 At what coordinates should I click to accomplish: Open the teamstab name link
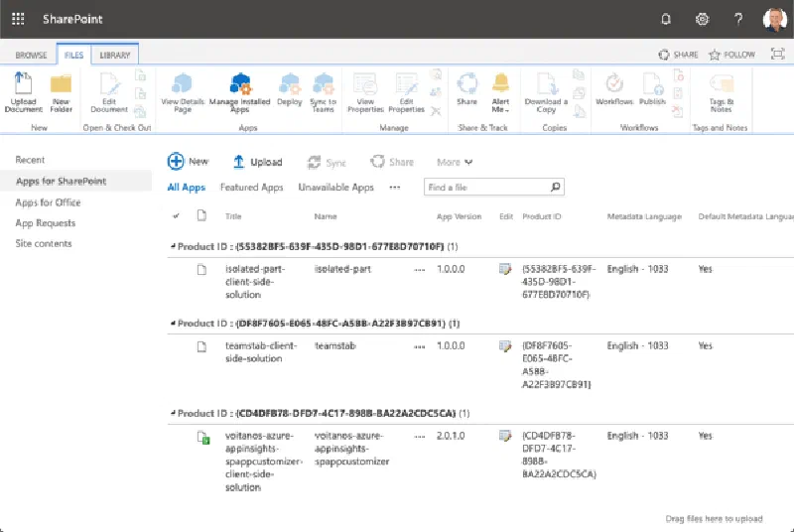[335, 346]
